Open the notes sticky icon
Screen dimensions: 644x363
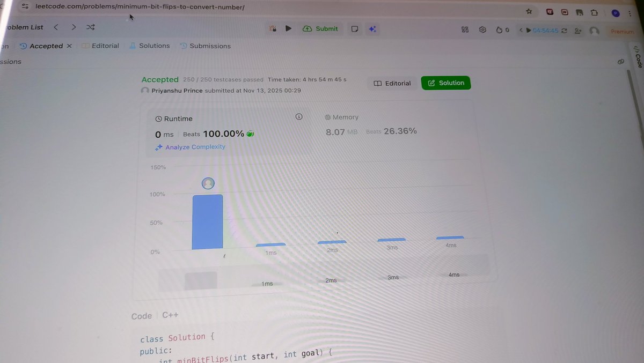(355, 29)
